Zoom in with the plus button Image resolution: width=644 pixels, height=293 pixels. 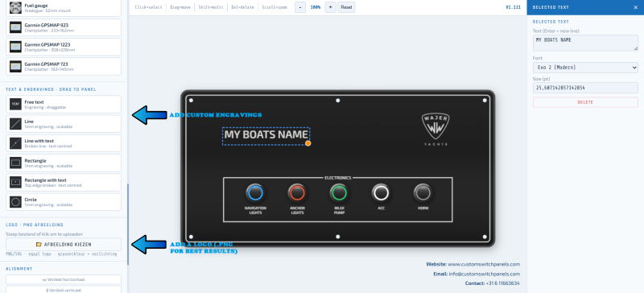[330, 7]
